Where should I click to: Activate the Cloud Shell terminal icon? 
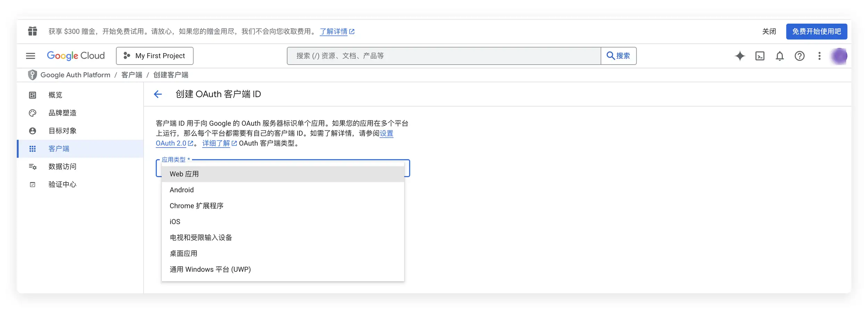(x=760, y=56)
